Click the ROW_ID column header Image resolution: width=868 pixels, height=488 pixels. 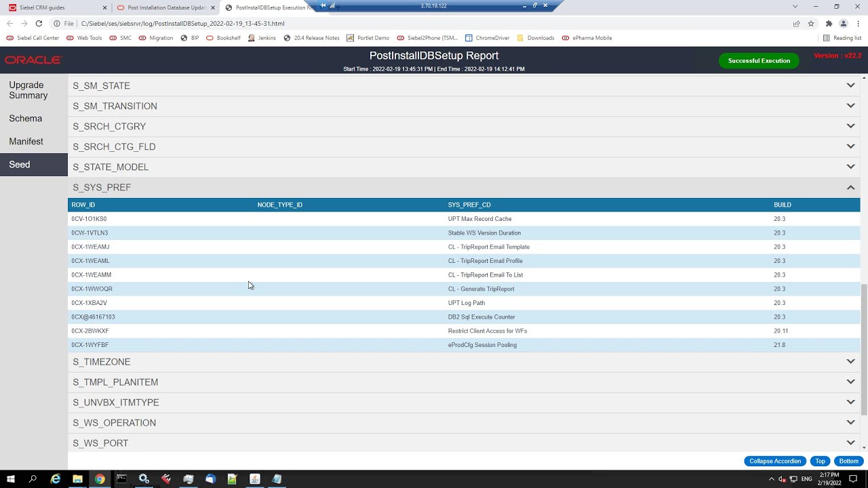click(x=83, y=205)
